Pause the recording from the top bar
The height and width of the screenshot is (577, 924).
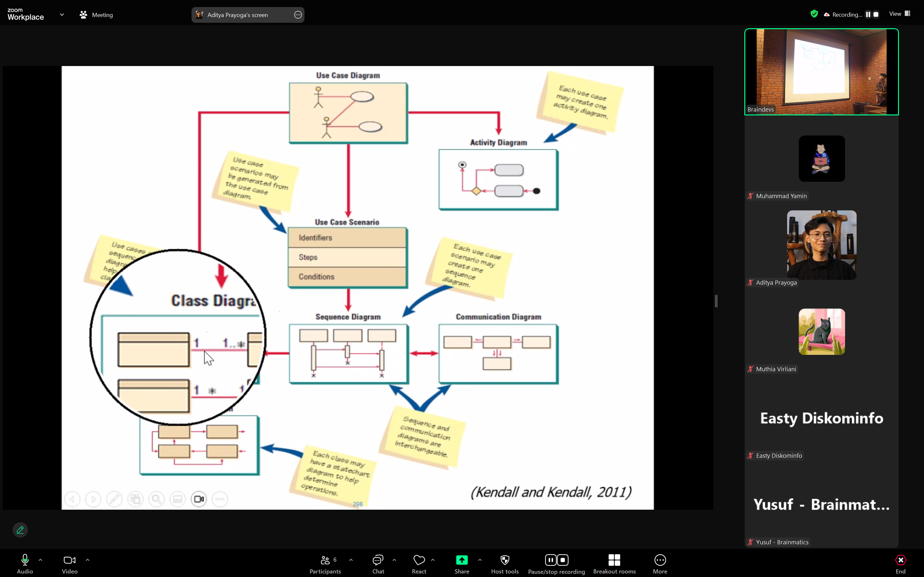tap(868, 14)
